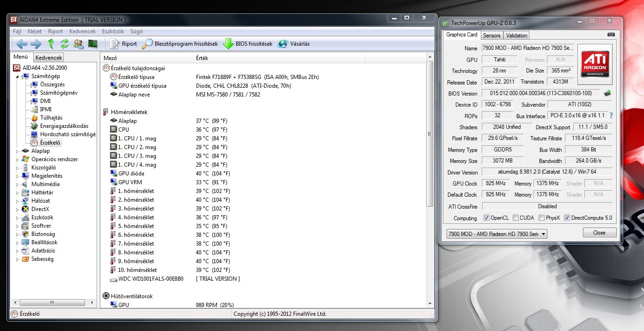The image size is (644, 331).
Task: Click BIOS frissítések in the toolbar
Action: [248, 44]
